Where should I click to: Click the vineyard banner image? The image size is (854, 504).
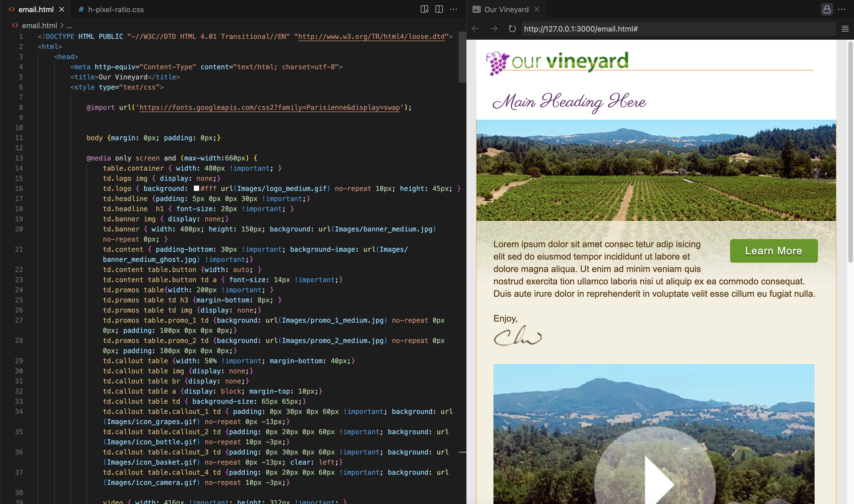click(656, 170)
